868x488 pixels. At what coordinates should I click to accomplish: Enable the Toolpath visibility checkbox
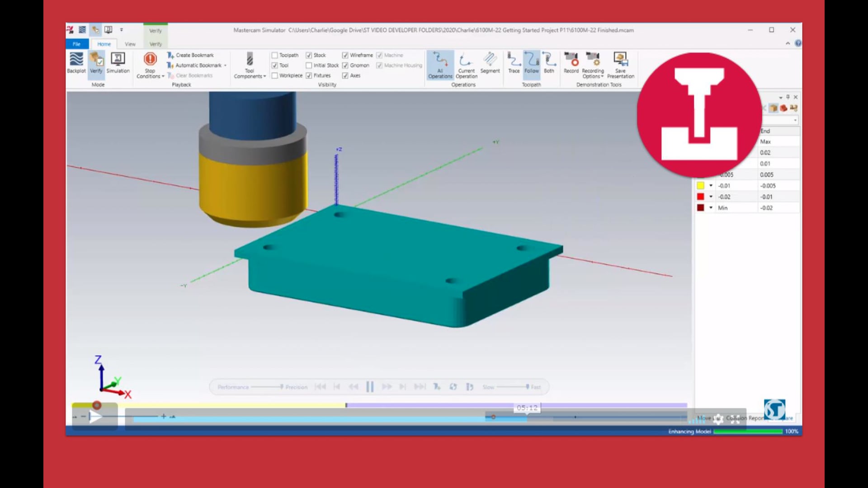274,55
